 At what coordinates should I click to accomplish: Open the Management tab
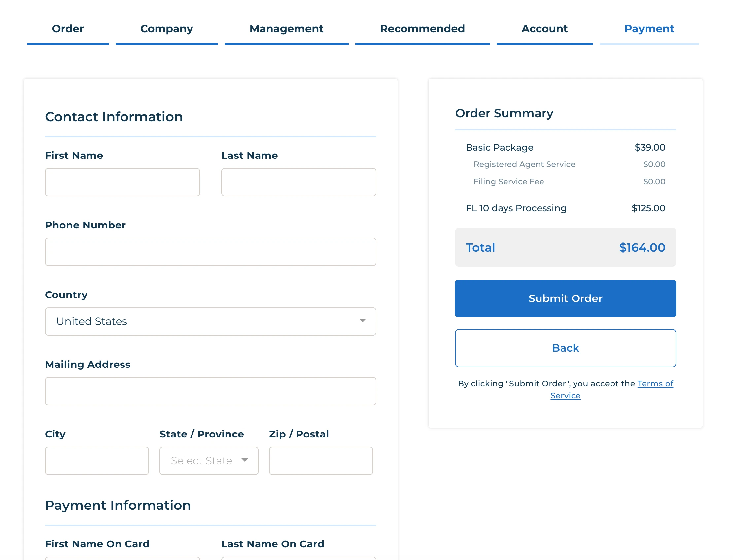click(286, 29)
